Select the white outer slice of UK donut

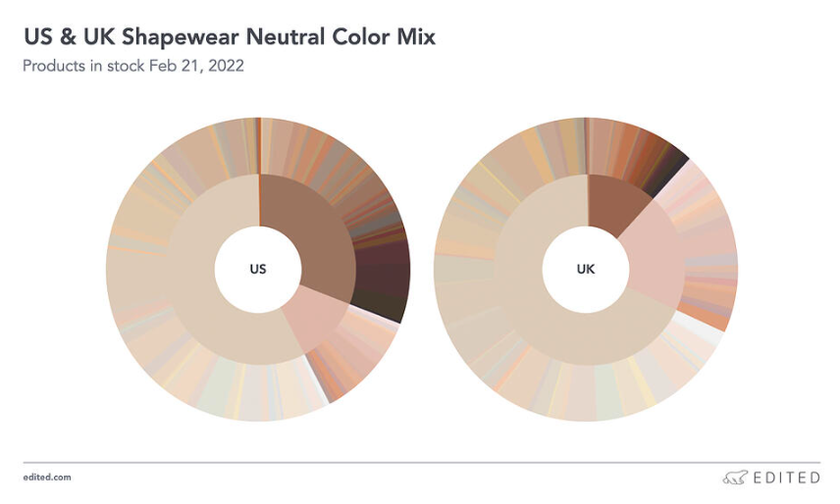703,336
